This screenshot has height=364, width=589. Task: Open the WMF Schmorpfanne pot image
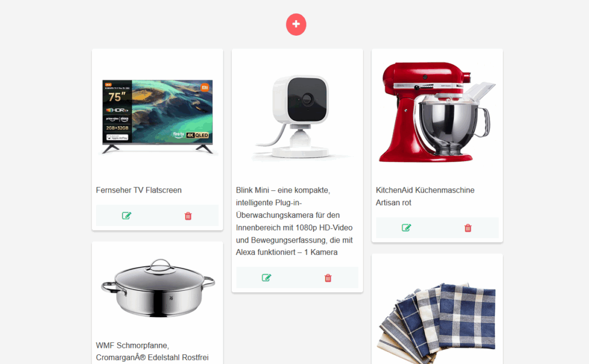[x=158, y=288]
